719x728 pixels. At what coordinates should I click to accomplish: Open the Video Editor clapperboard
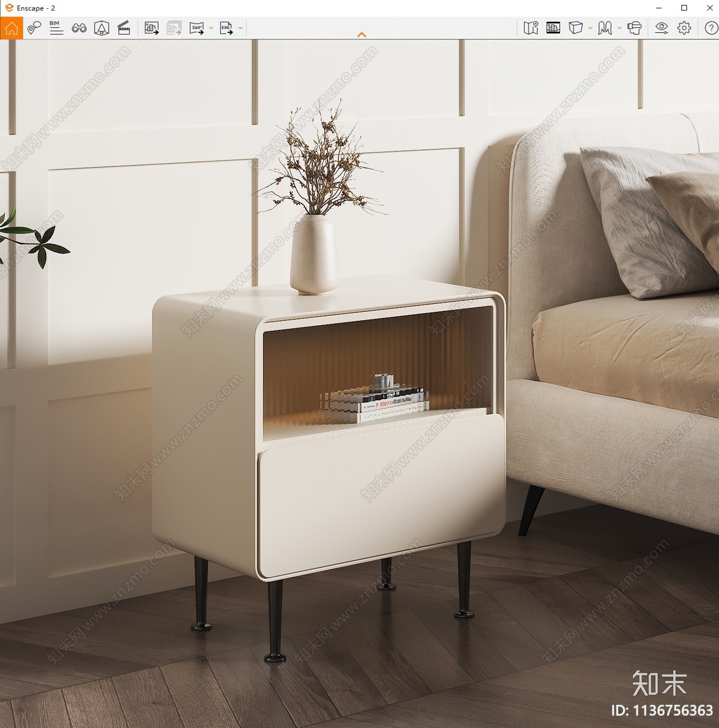124,28
